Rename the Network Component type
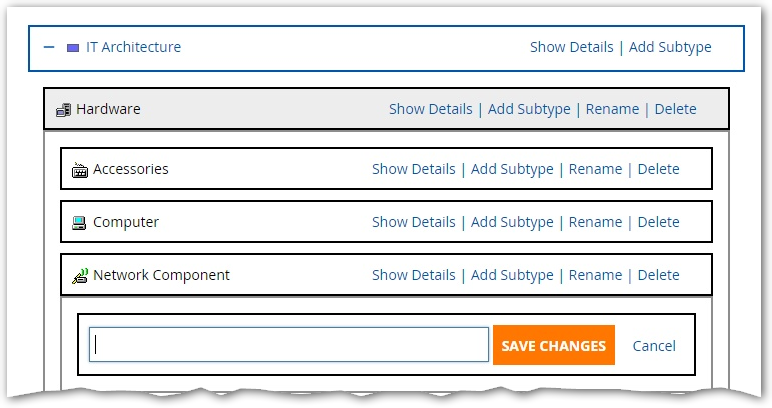 [595, 275]
